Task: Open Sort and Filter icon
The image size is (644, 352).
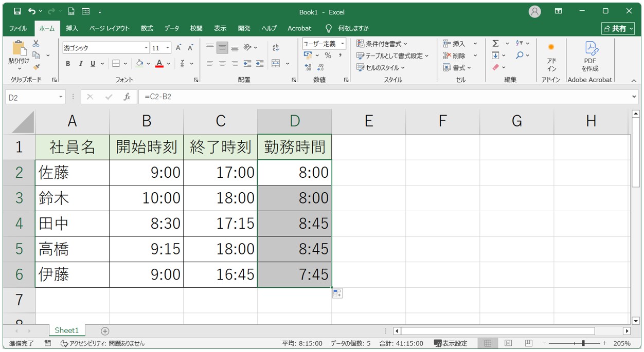Action: tap(519, 44)
